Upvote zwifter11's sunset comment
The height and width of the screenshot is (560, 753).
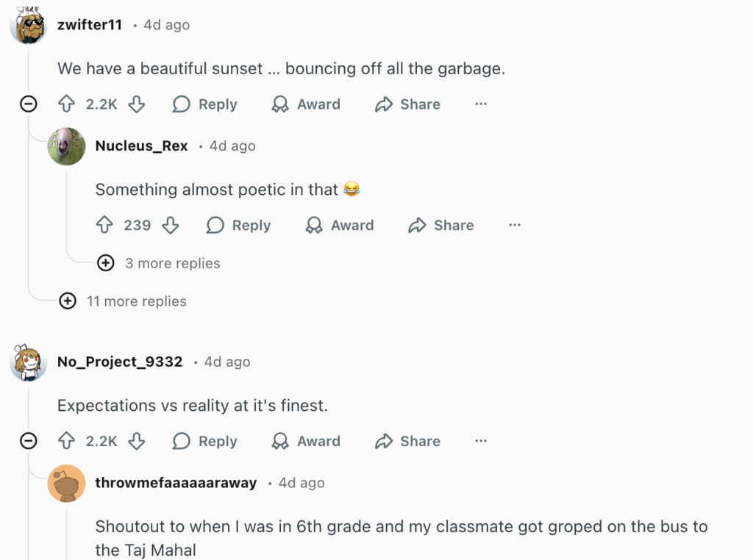tap(67, 104)
